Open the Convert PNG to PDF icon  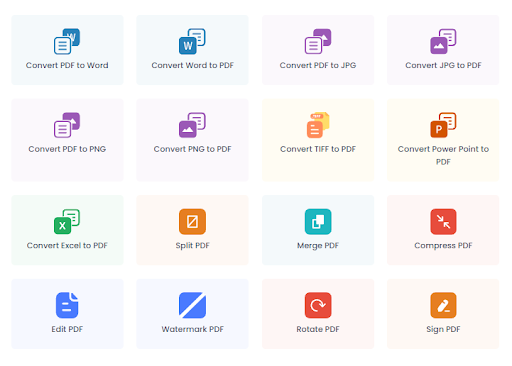pos(192,125)
